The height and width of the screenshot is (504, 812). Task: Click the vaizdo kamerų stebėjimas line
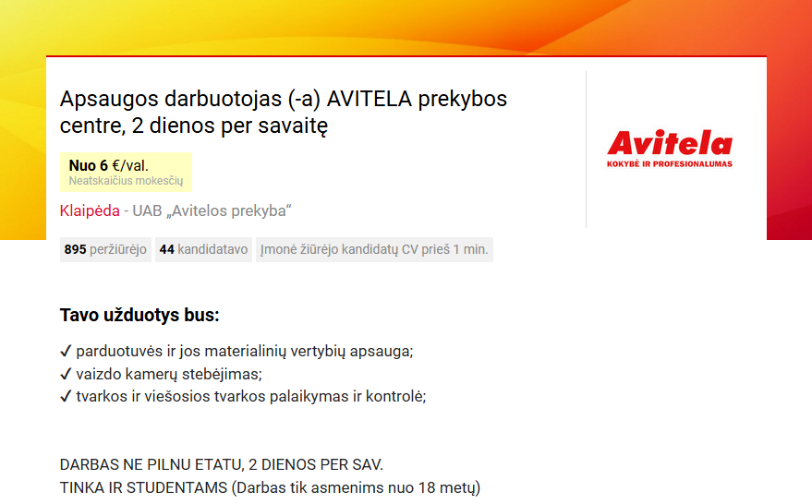click(x=161, y=374)
